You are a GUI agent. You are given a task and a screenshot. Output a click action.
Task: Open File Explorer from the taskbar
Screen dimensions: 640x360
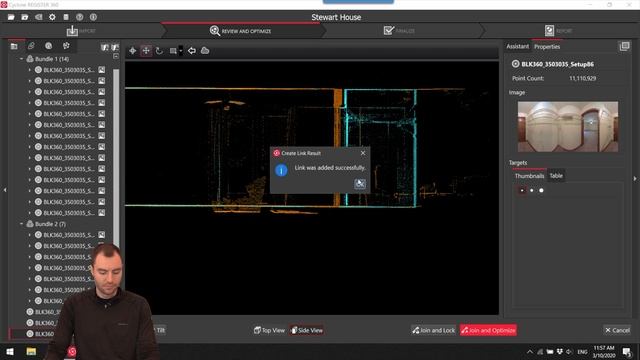[x=31, y=351]
